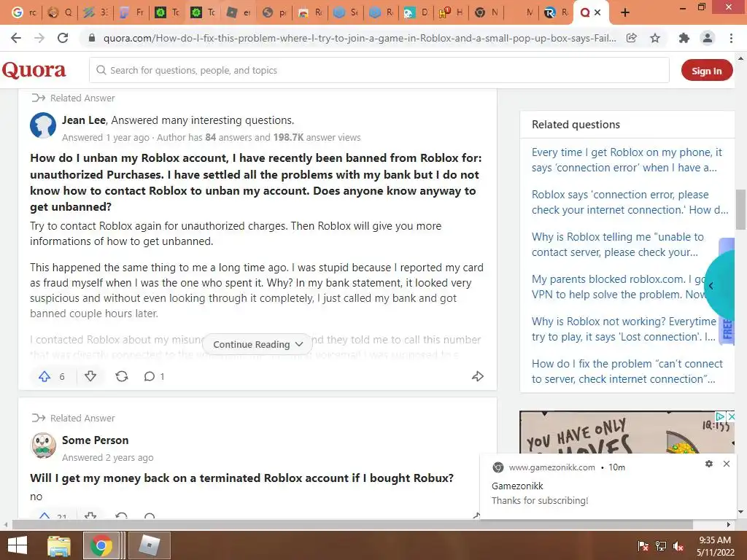747x560 pixels.
Task: Open the Action Center flag icon
Action: pos(643,546)
